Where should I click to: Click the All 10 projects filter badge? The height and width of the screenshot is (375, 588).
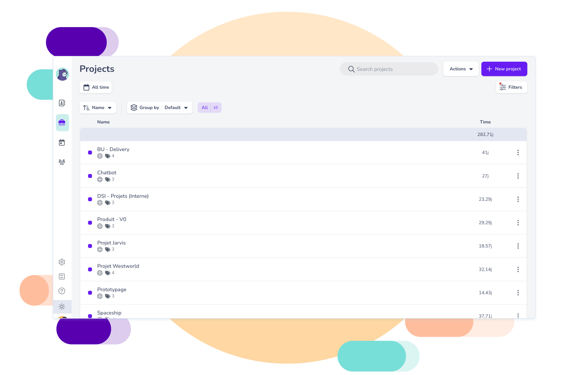click(210, 108)
